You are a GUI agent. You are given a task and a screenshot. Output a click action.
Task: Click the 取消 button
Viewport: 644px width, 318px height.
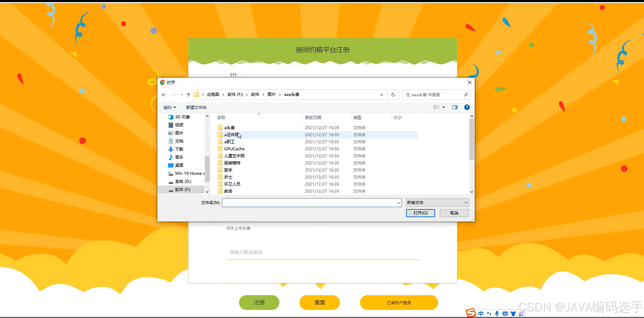tap(454, 213)
